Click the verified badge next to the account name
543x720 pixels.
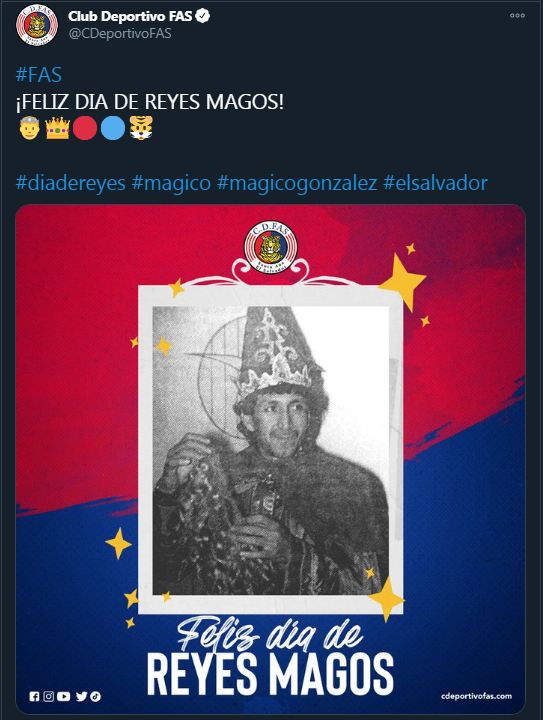pos(203,16)
